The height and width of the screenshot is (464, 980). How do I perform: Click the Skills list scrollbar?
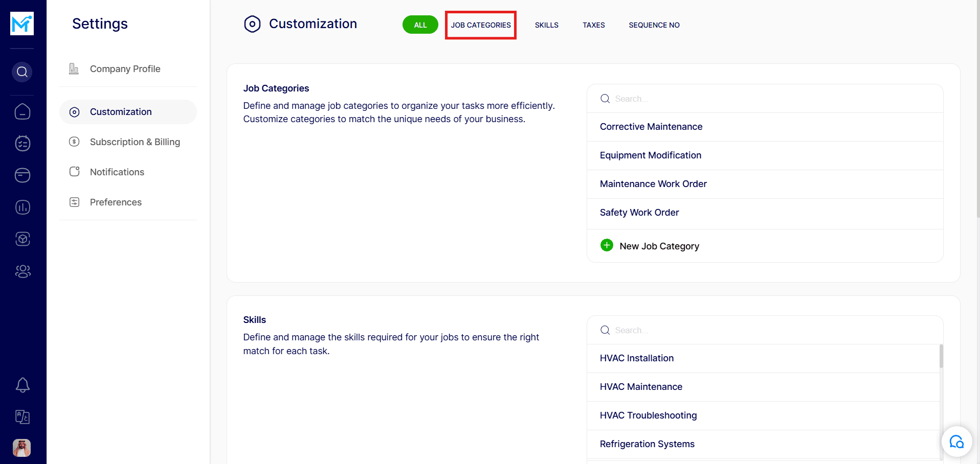coord(941,356)
